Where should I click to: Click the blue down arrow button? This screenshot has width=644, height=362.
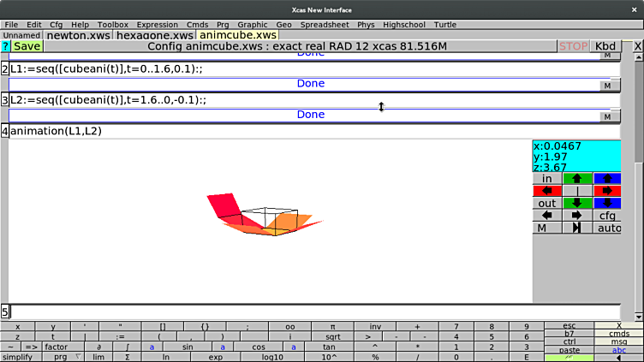click(606, 204)
